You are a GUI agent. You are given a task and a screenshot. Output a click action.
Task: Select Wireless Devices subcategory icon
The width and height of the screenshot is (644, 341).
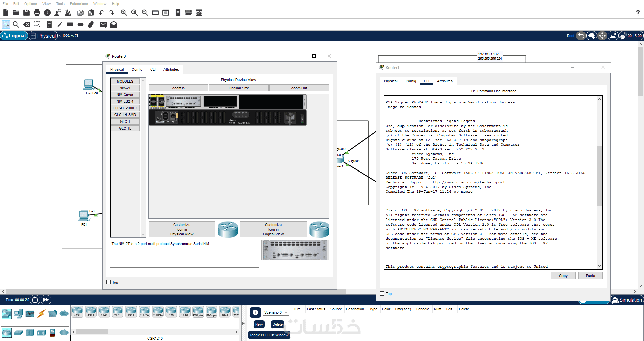point(41,333)
